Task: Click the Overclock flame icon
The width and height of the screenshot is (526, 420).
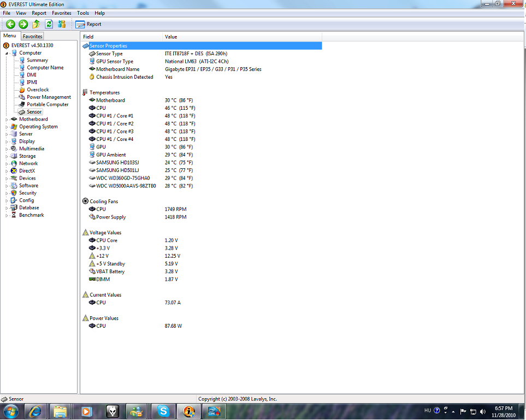Action: 22,90
